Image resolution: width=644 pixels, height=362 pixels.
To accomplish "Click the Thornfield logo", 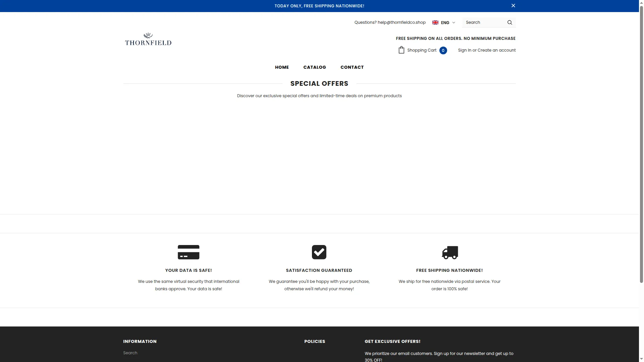I will (x=148, y=39).
